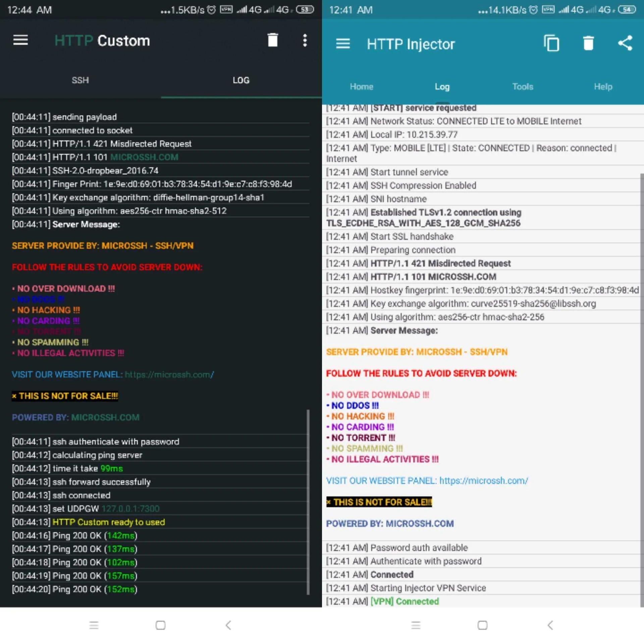Tap the home button under HTTP Custom
Viewport: 644px width, 644px height.
point(161,625)
